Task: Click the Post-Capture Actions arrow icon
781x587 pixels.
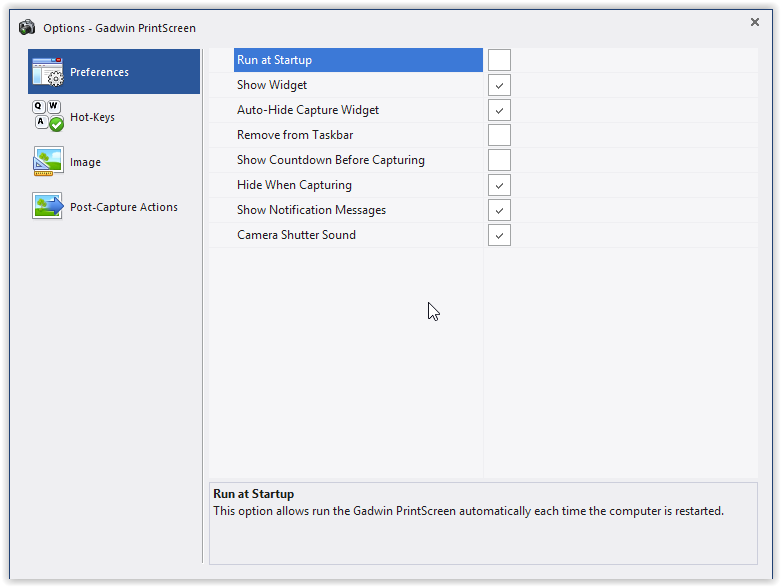Action: pyautogui.click(x=48, y=207)
